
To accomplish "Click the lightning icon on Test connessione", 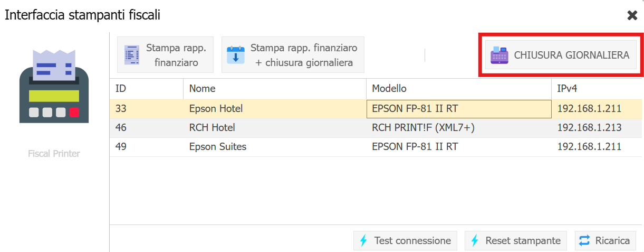I will [363, 241].
